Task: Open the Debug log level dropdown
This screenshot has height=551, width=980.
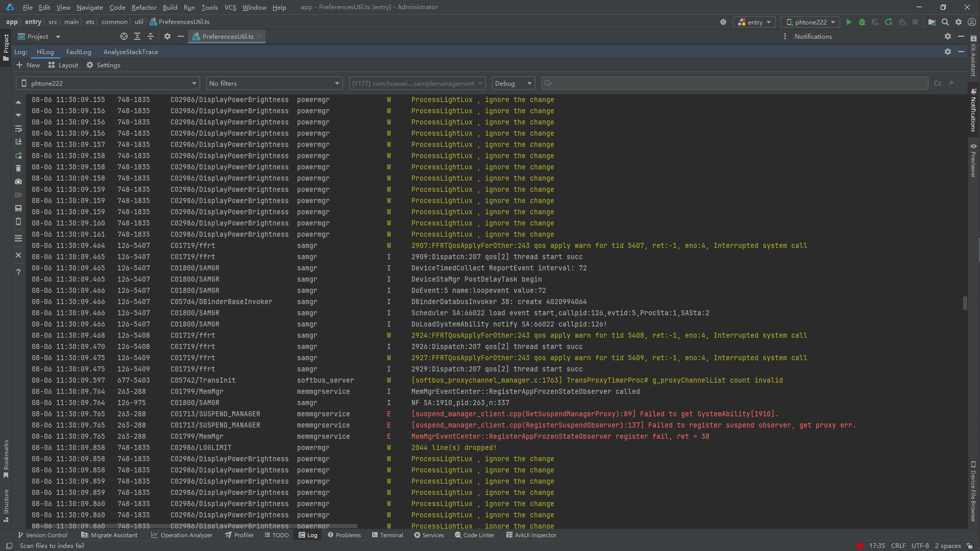Action: tap(513, 83)
